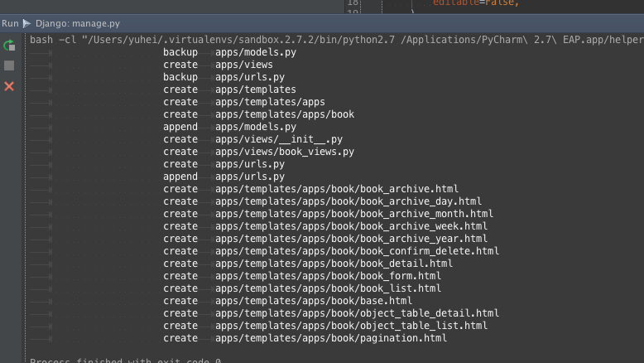Select the Run tool window label

point(10,23)
